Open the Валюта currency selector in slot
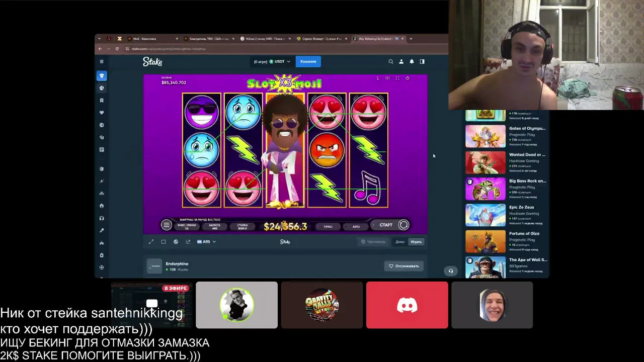The width and height of the screenshot is (644, 362). (x=214, y=227)
